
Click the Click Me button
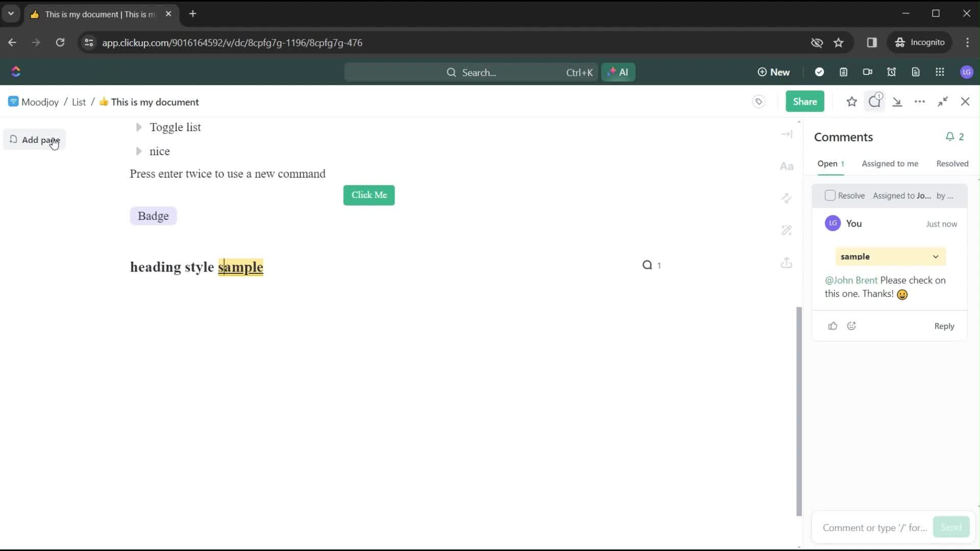[x=369, y=194]
